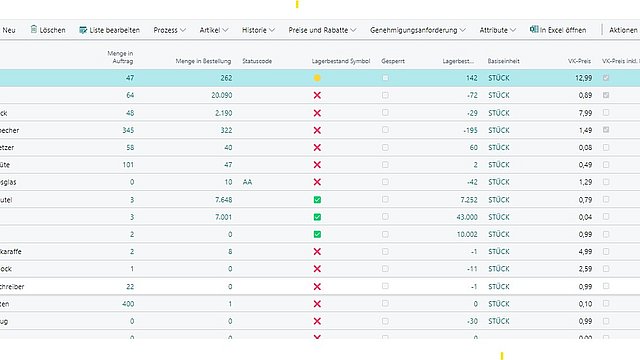Click red X symbol in the karaffe row
This screenshot has width=640, height=360.
tap(317, 252)
